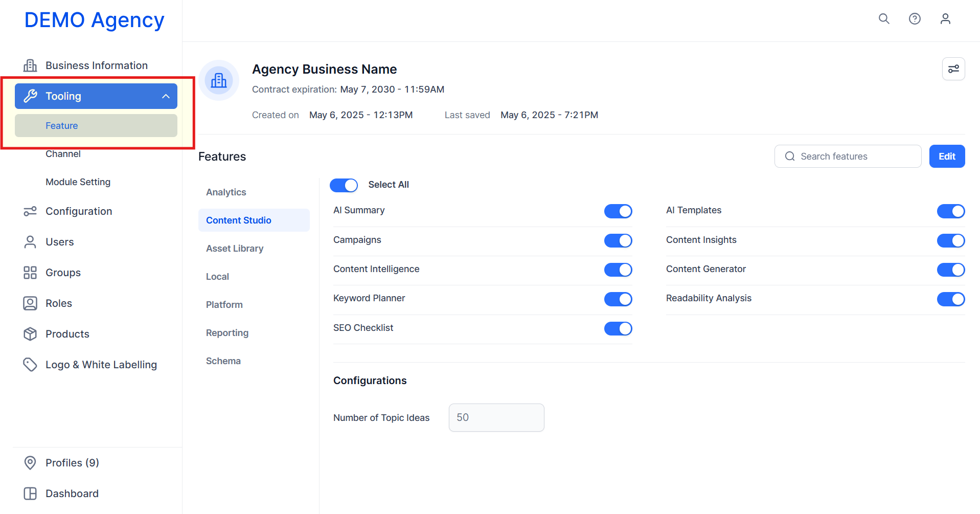
Task: Open the Platform feature category
Action: [224, 305]
